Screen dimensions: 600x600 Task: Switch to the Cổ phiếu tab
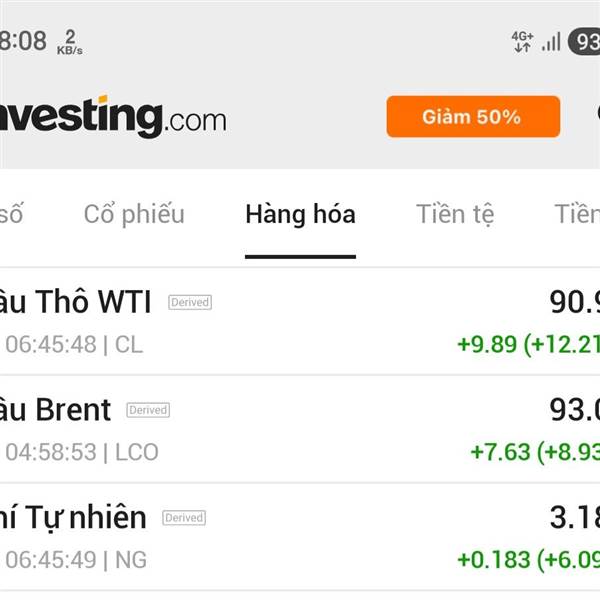click(x=134, y=213)
